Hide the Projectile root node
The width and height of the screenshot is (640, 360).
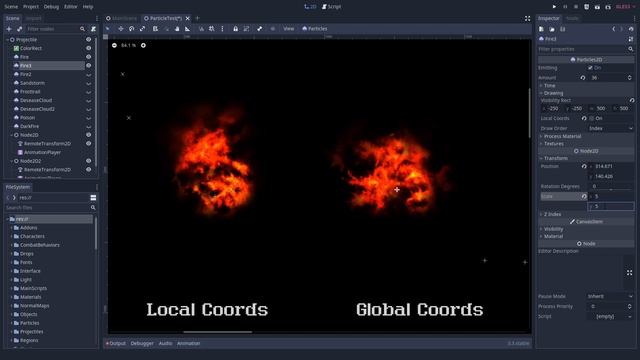pyautogui.click(x=88, y=40)
